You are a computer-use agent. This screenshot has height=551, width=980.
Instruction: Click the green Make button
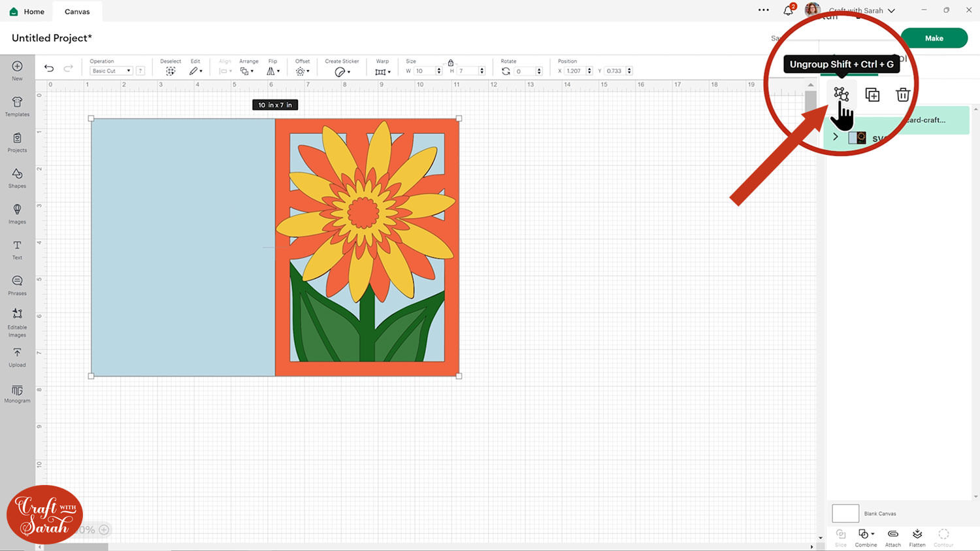tap(934, 38)
